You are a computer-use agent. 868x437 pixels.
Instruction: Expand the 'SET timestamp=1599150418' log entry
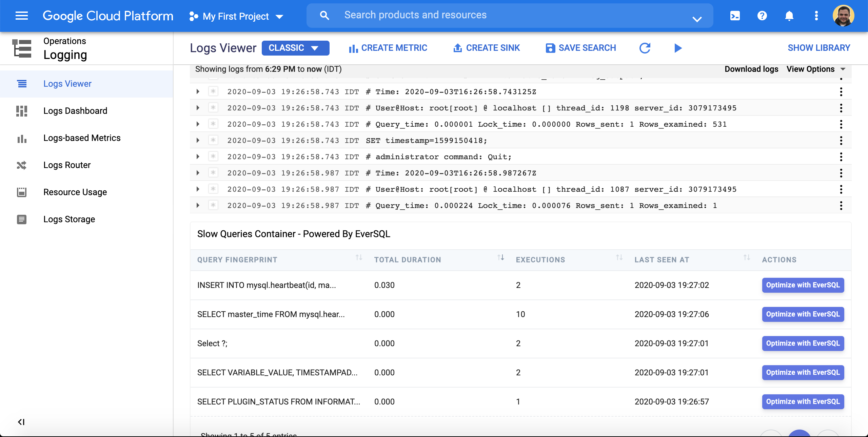click(x=198, y=140)
